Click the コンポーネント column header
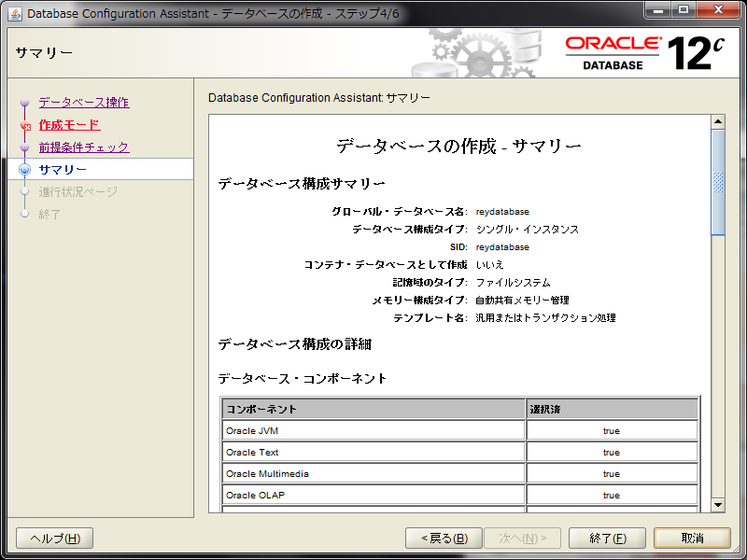 pyautogui.click(x=373, y=409)
